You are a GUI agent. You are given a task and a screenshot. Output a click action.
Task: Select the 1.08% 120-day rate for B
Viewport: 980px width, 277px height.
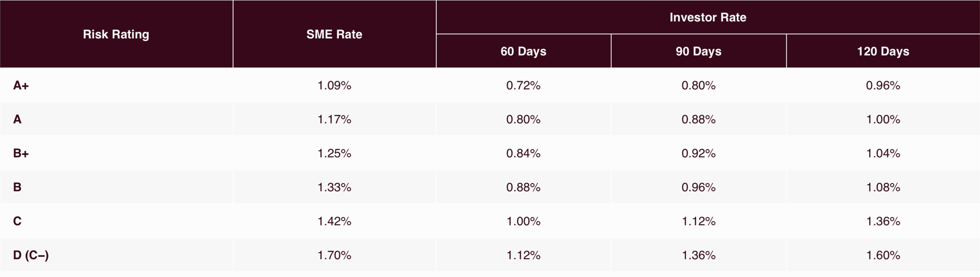pyautogui.click(x=883, y=187)
